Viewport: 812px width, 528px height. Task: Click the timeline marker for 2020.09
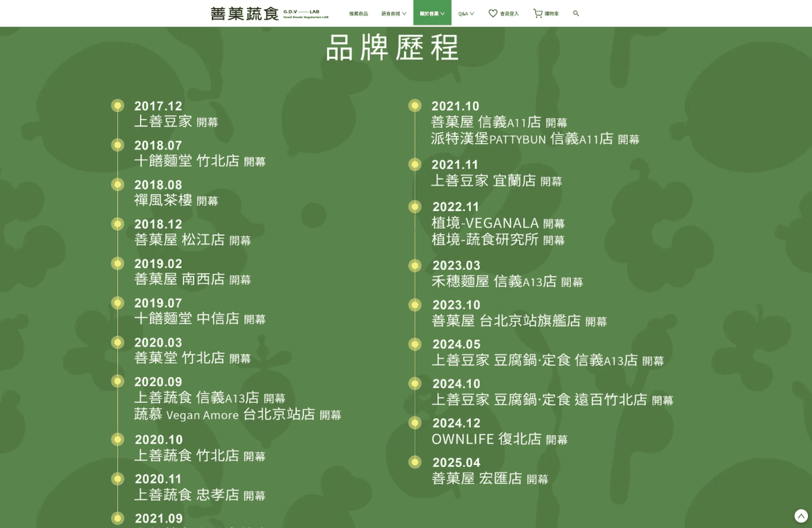(x=118, y=382)
